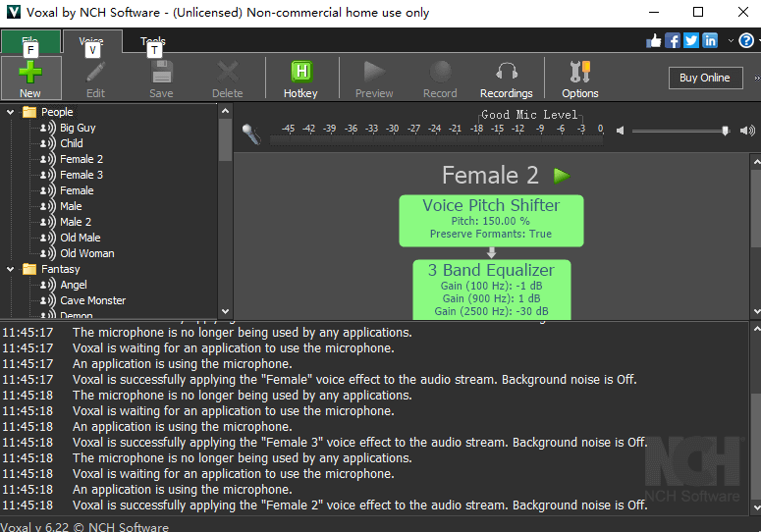This screenshot has height=532, width=761.
Task: Switch to the Tools tab
Action: [x=152, y=42]
